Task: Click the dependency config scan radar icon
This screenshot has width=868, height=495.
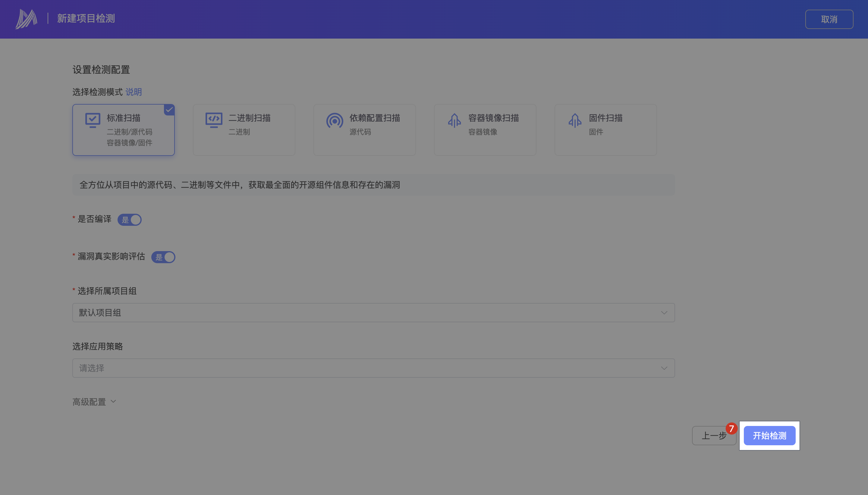Action: pyautogui.click(x=335, y=121)
